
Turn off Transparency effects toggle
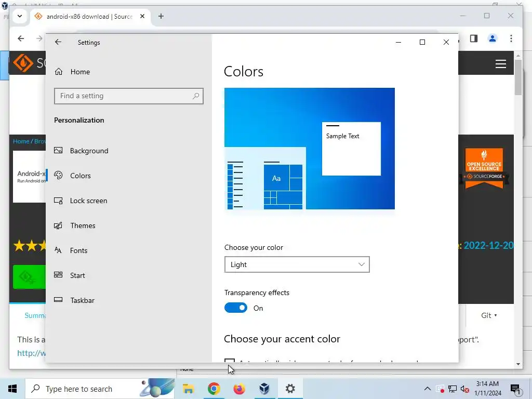[x=236, y=308]
